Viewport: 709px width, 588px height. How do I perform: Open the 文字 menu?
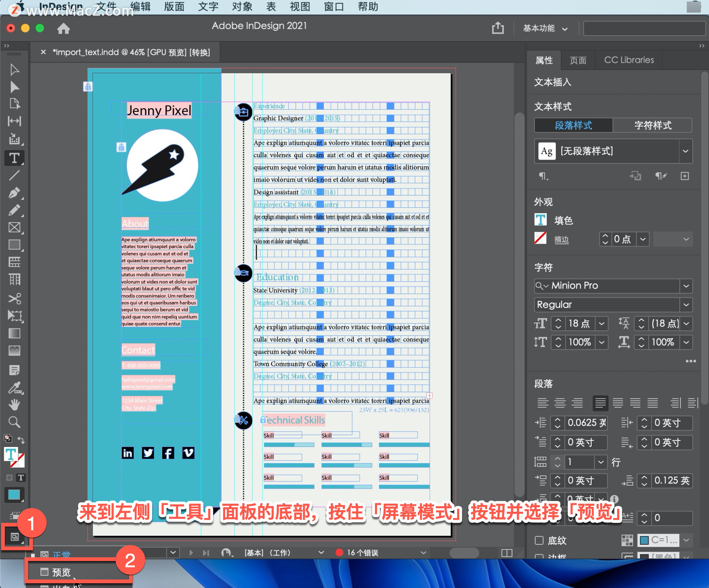click(x=208, y=7)
